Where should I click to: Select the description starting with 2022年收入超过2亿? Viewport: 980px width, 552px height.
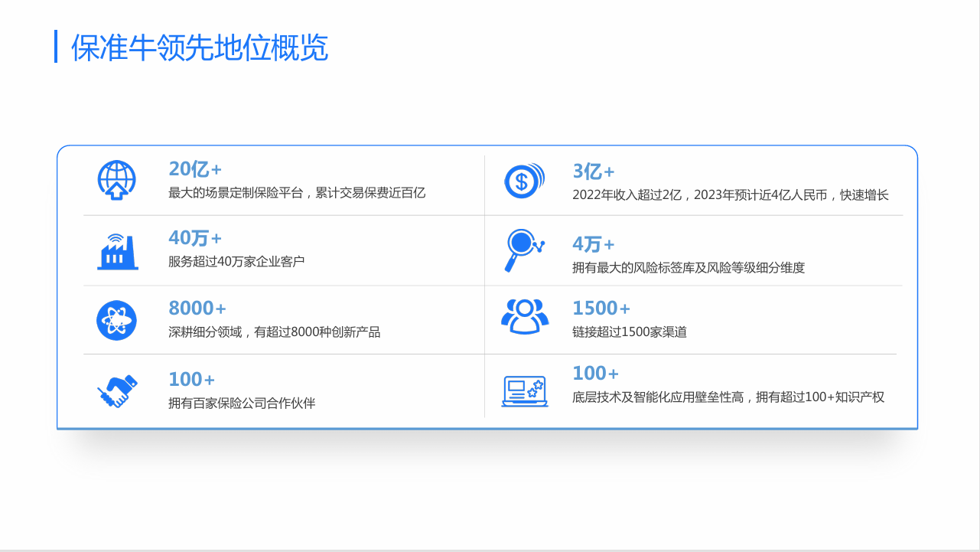point(731,195)
